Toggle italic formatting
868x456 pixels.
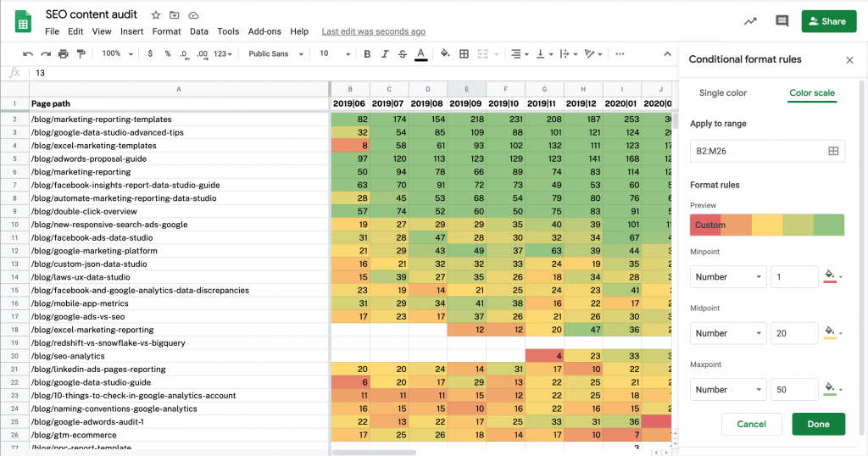[x=385, y=53]
